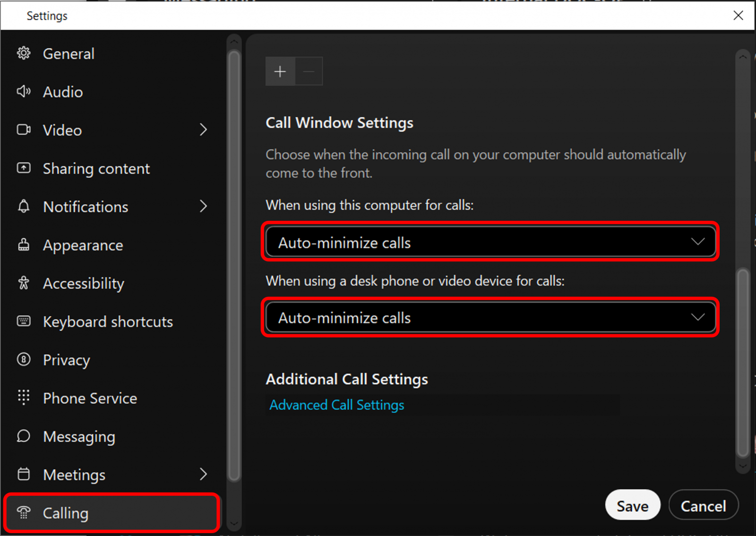
Task: Open Notifications via the bell icon
Action: pos(23,207)
